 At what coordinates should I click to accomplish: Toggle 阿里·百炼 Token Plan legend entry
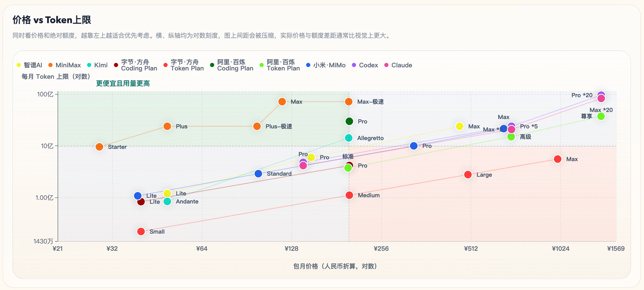tap(280, 65)
